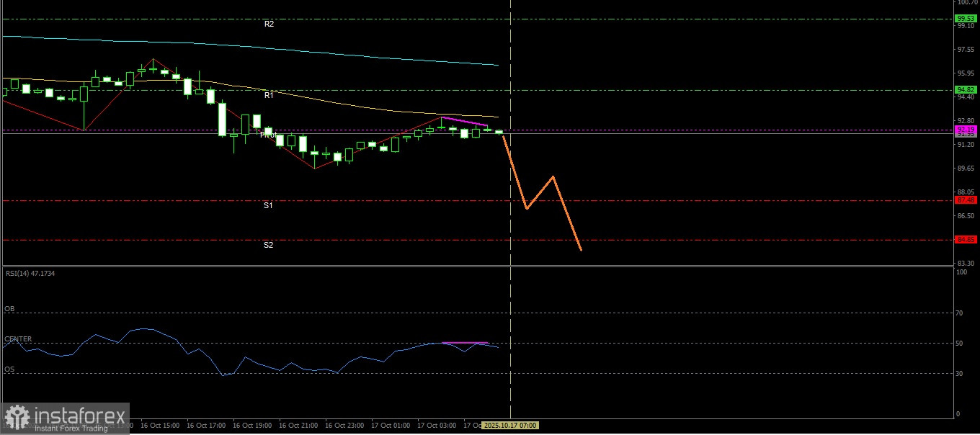Viewport: 980px width, 435px height.
Task: Select the S1 support level label
Action: coord(268,205)
